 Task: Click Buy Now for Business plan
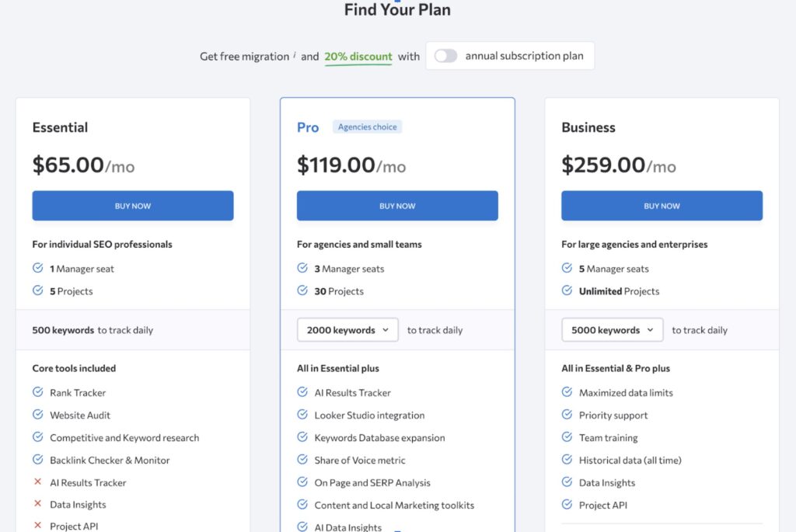662,206
